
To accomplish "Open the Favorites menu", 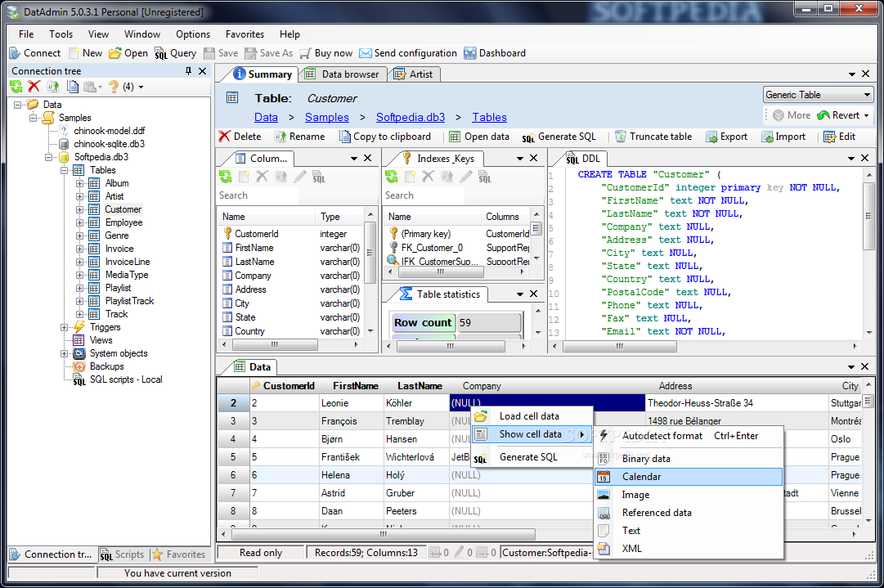I will coord(245,34).
